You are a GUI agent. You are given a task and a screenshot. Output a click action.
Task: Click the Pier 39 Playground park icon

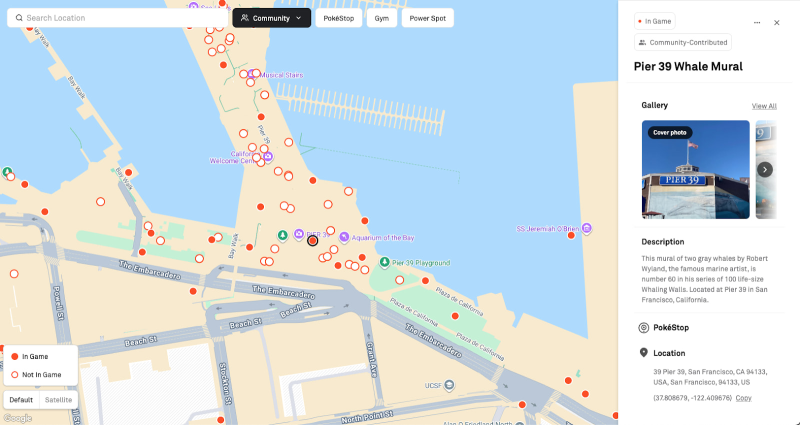click(x=385, y=262)
